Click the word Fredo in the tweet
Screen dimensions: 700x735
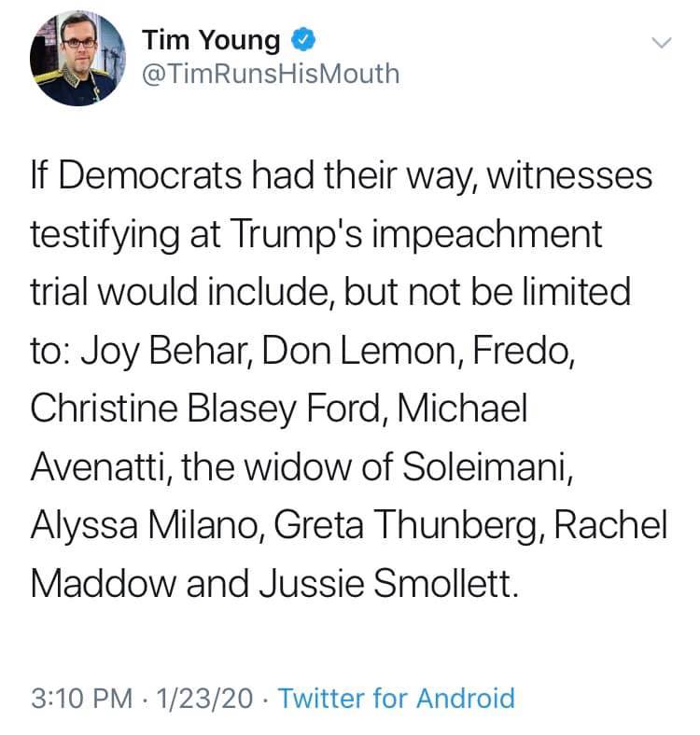[522, 351]
